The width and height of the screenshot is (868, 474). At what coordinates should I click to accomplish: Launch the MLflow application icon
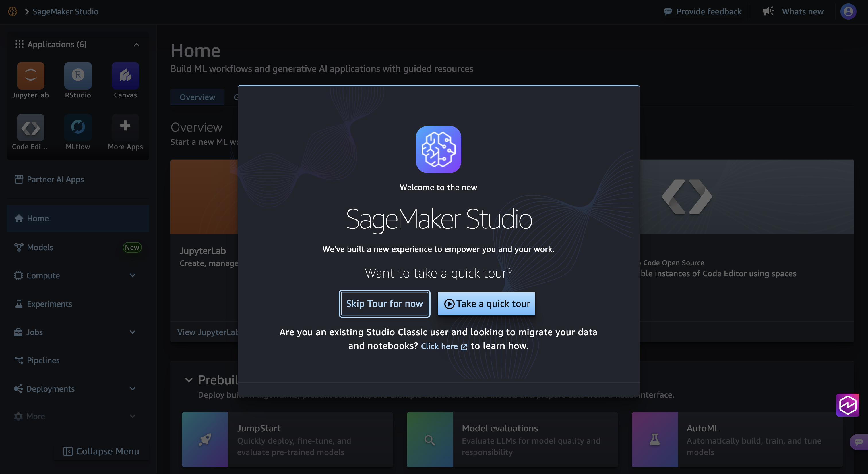pos(78,128)
